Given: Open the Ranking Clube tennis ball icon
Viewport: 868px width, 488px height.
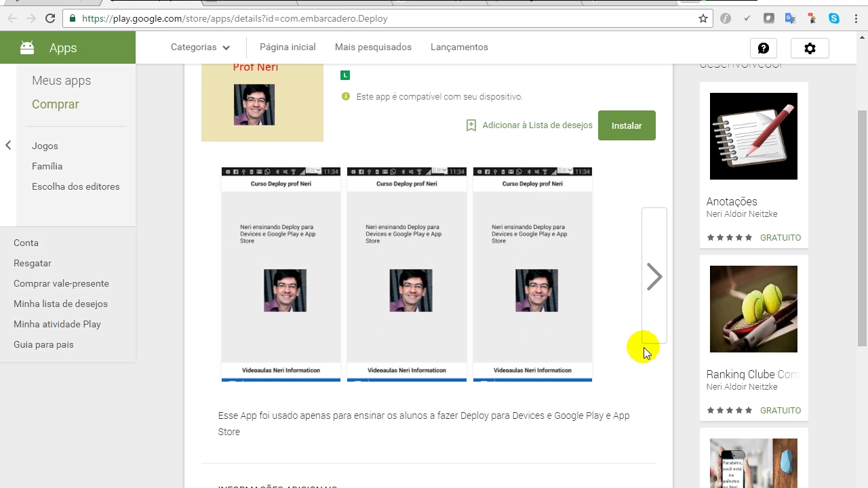Looking at the screenshot, I should pyautogui.click(x=753, y=309).
